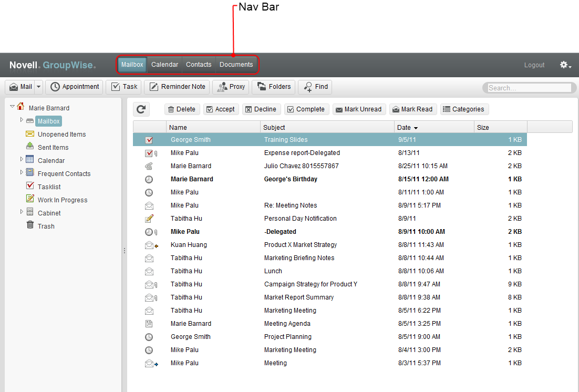The width and height of the screenshot is (579, 392).
Task: Sort by Date column arrow
Action: pos(416,128)
